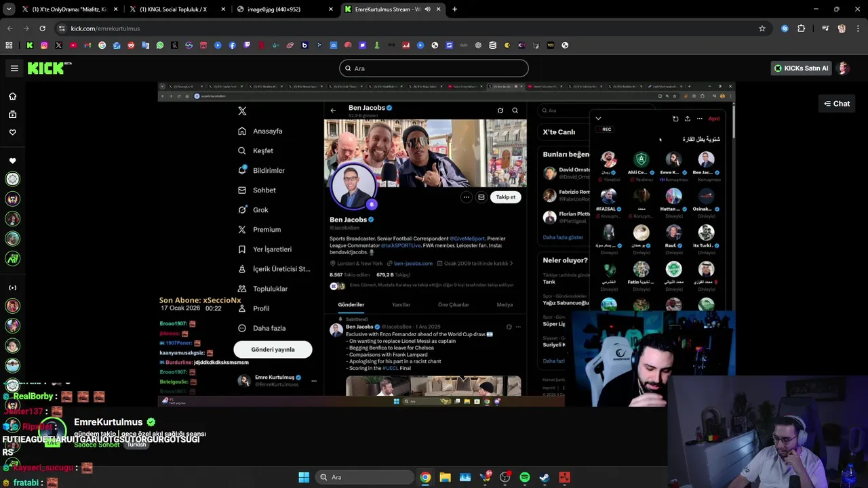Open Apps grid in bookmarks bar
Viewport: 868px width, 488px height.
click(9, 45)
